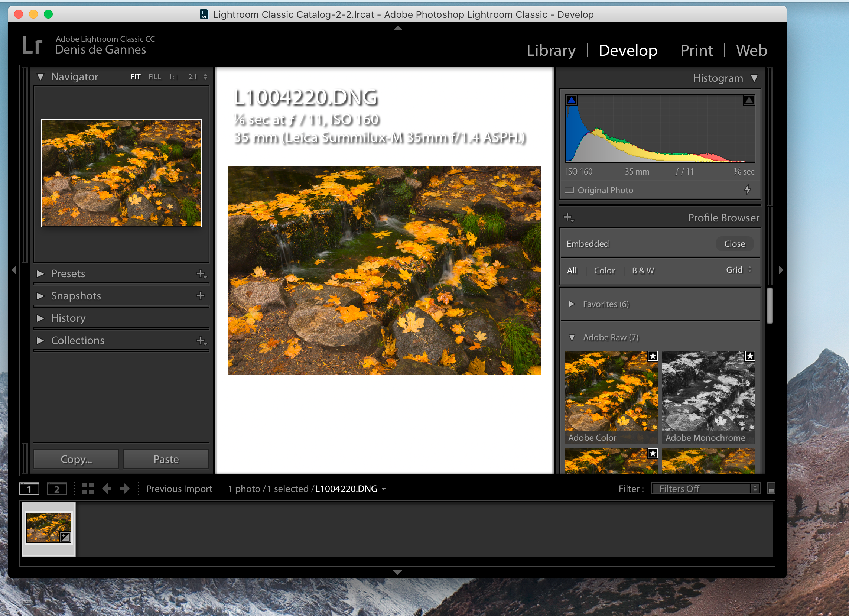Click the left panel collapse arrow
Screen dimensions: 849x616
pos(14,271)
